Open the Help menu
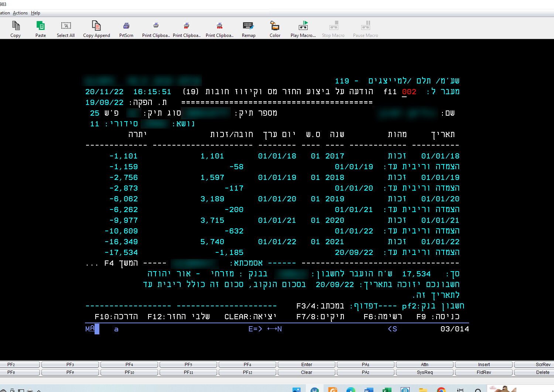This screenshot has height=392, width=554. (35, 13)
